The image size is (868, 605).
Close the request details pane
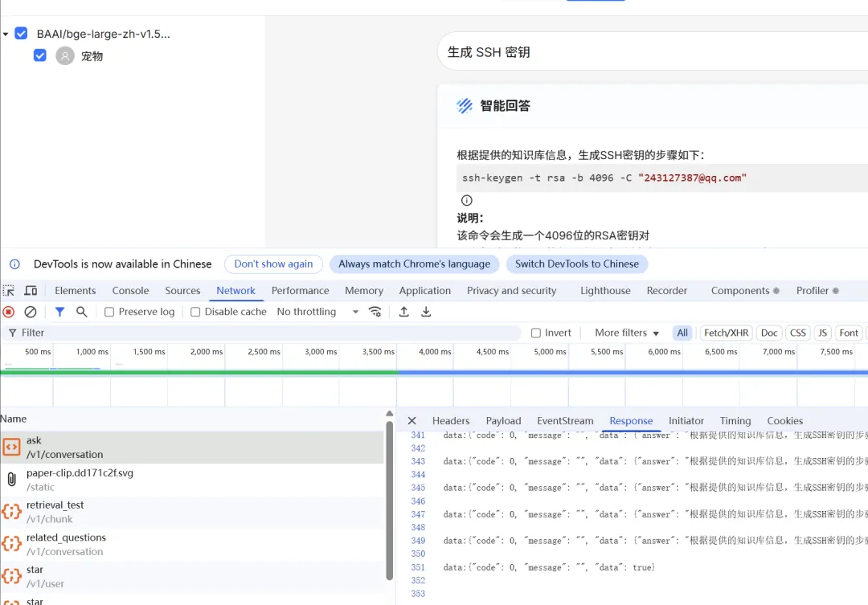pos(411,421)
